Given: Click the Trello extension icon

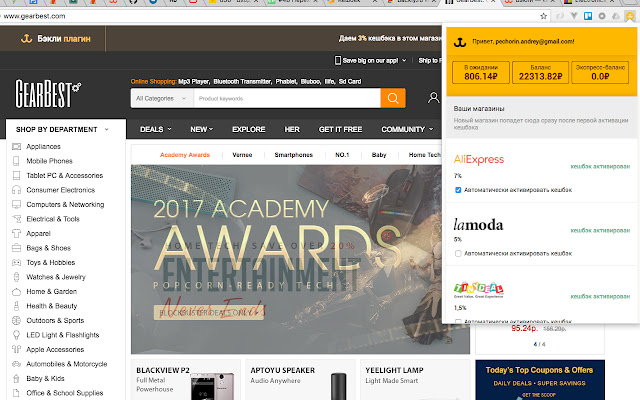Looking at the screenshot, I should (x=588, y=16).
